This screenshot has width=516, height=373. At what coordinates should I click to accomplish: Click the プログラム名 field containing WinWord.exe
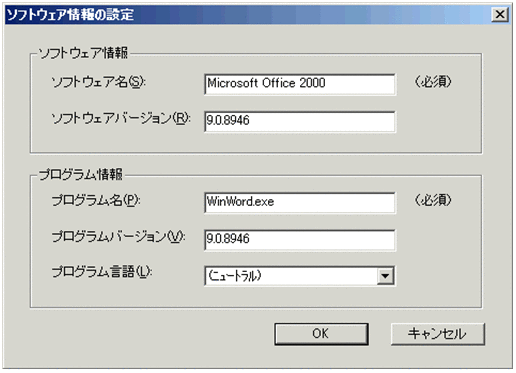tap(300, 202)
